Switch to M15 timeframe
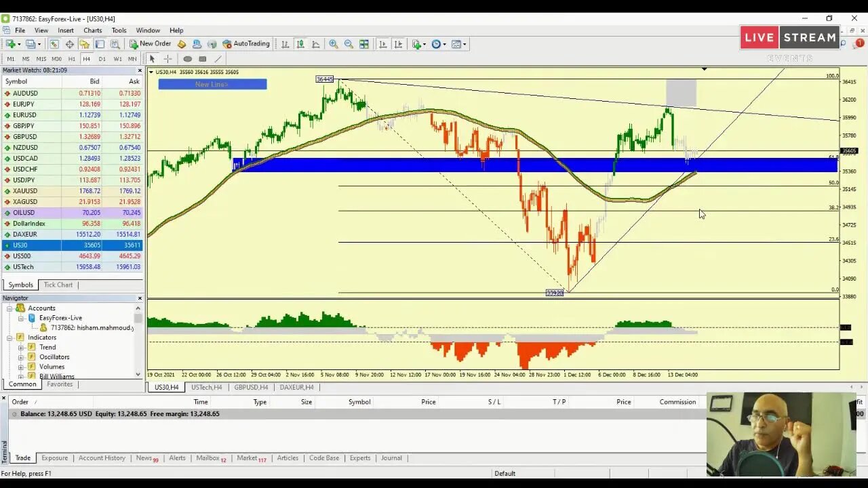The height and width of the screenshot is (488, 868). click(41, 59)
